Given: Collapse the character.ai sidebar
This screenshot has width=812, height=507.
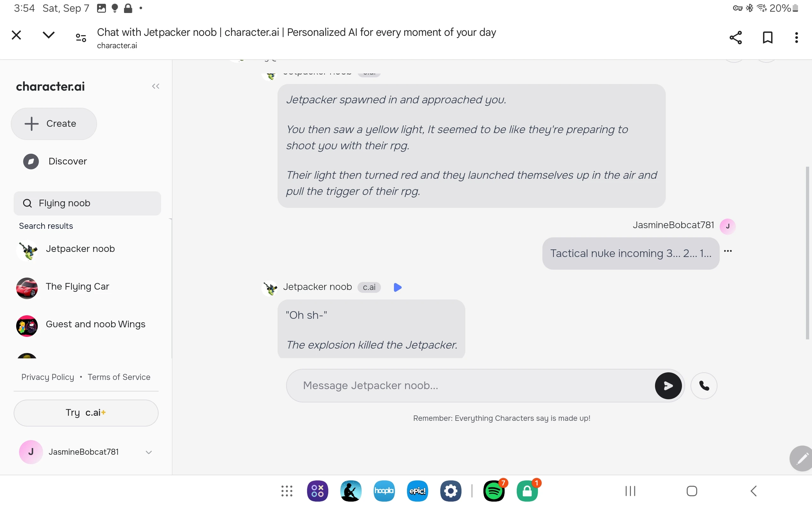Looking at the screenshot, I should click(155, 87).
